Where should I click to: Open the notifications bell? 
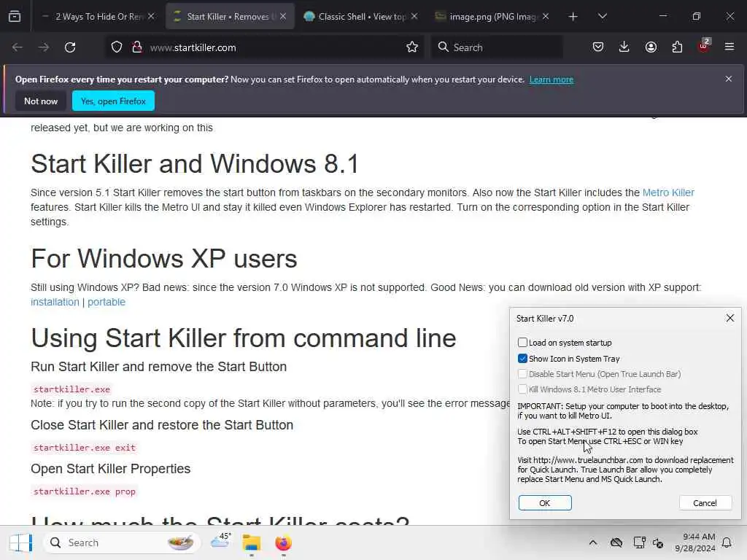pos(727,542)
